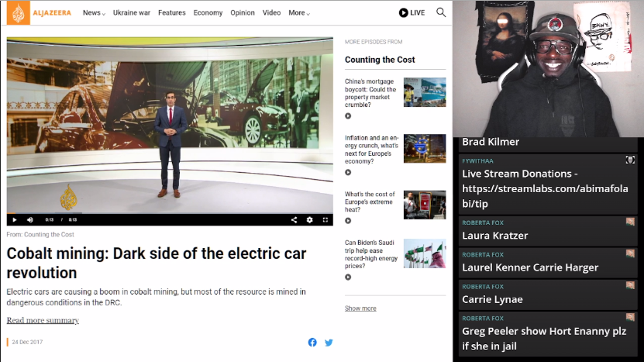Click play icon under Europe's extreme heat
The height and width of the screenshot is (362, 644).
(x=348, y=223)
